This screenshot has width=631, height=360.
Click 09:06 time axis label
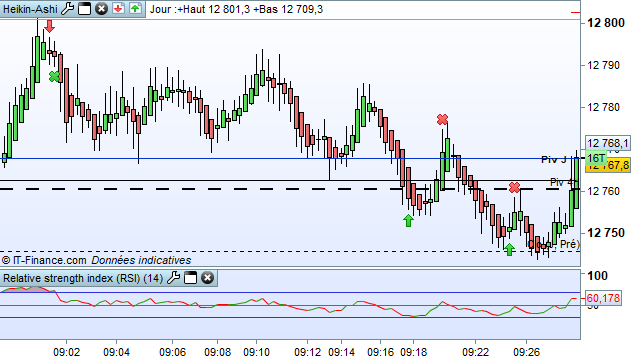pos(172,352)
